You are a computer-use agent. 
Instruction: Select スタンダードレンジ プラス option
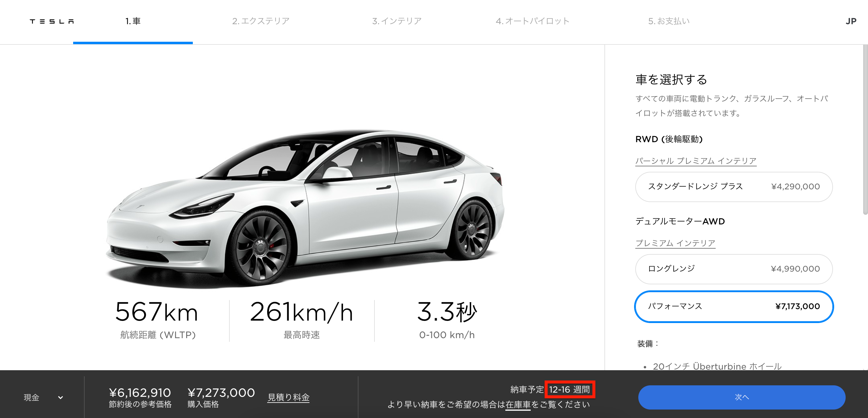[734, 187]
